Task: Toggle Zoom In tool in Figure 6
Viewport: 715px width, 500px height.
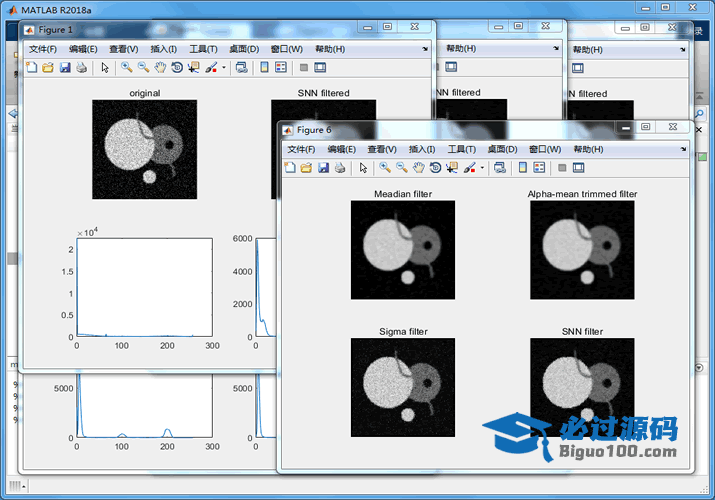Action: [x=385, y=168]
